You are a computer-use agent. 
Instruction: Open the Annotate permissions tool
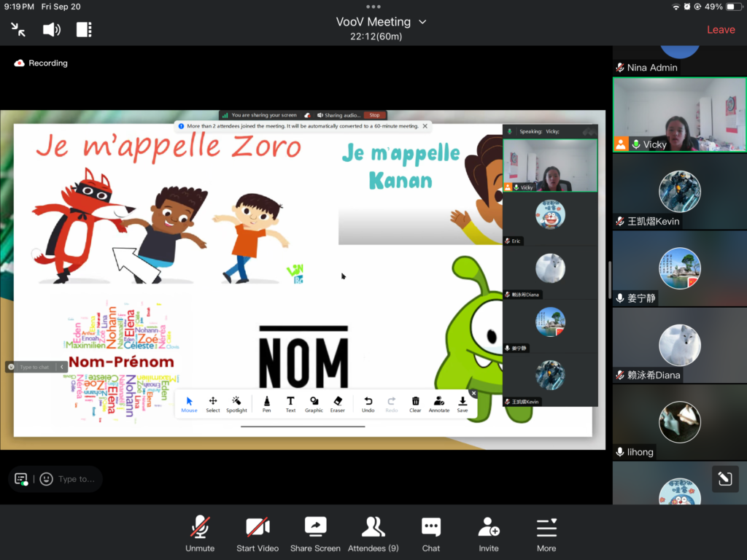click(x=438, y=404)
